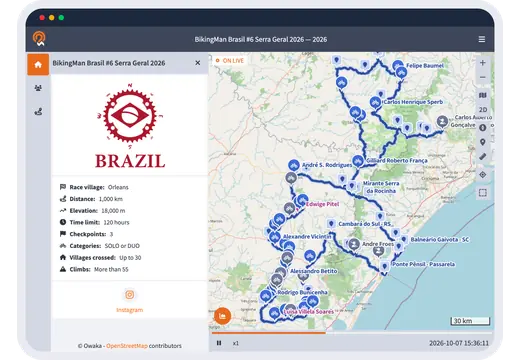Open the OpenStreetMap contributors link
The height and width of the screenshot is (360, 520).
(127, 346)
